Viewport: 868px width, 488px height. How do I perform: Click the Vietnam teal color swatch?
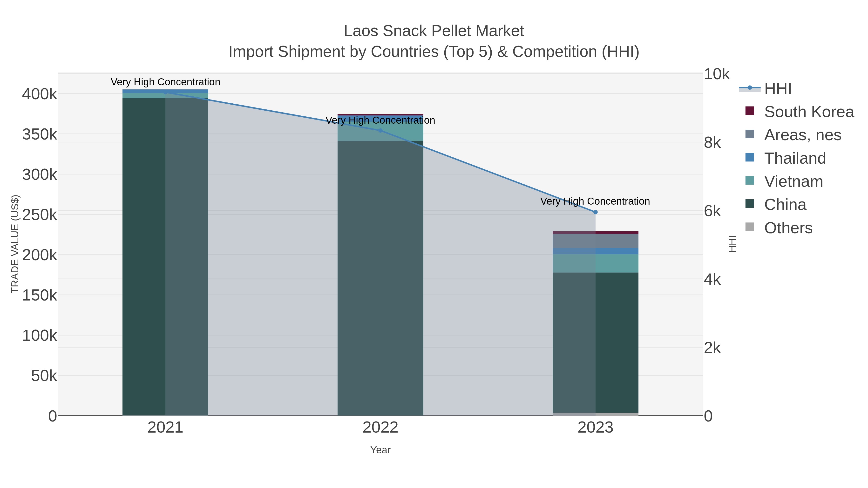click(750, 180)
